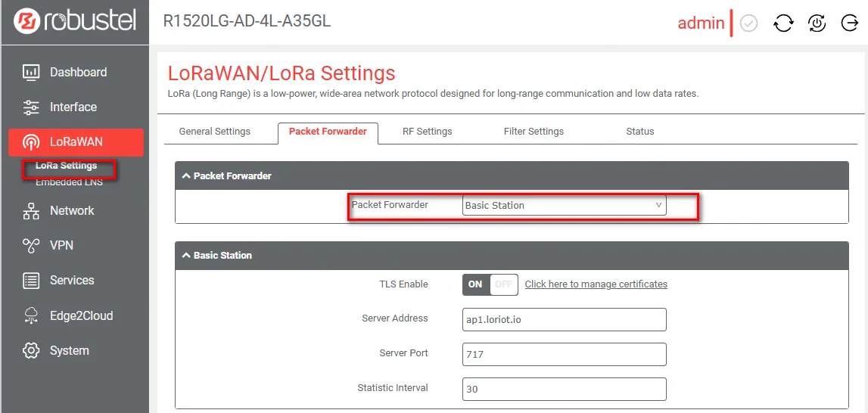Toggle the TLS Enable switch
This screenshot has width=868, height=413.
tap(490, 284)
